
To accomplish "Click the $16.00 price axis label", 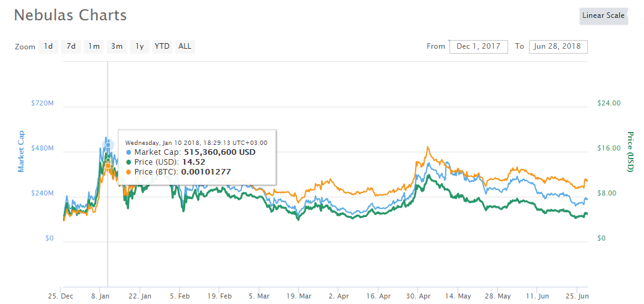I will pos(609,148).
